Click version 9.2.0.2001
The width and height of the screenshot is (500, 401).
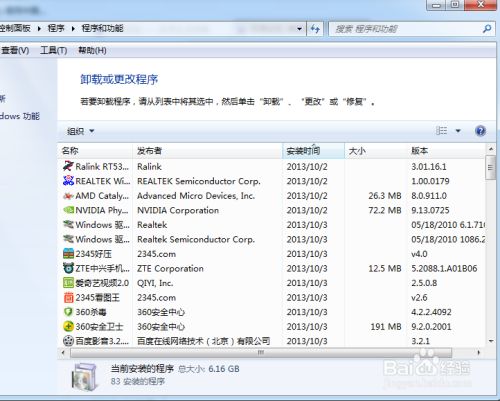pyautogui.click(x=431, y=327)
